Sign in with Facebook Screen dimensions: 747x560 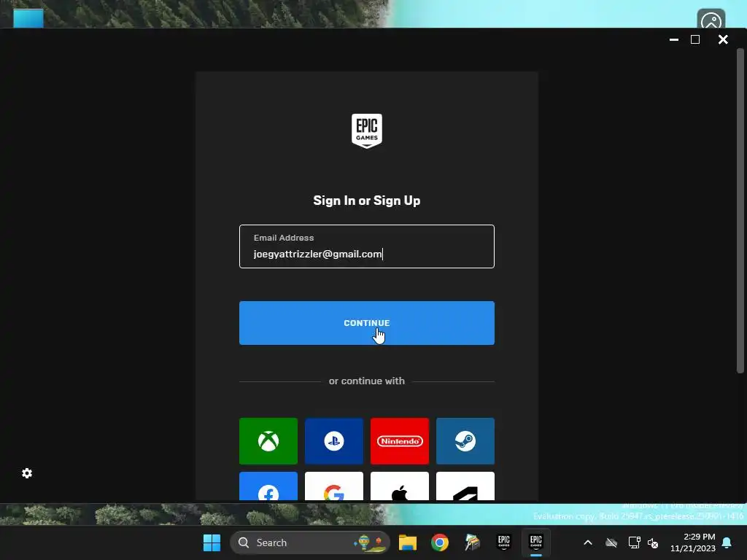pos(268,486)
